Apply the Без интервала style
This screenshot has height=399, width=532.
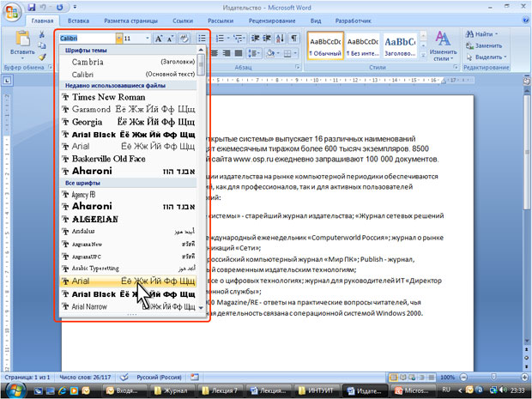tap(363, 45)
